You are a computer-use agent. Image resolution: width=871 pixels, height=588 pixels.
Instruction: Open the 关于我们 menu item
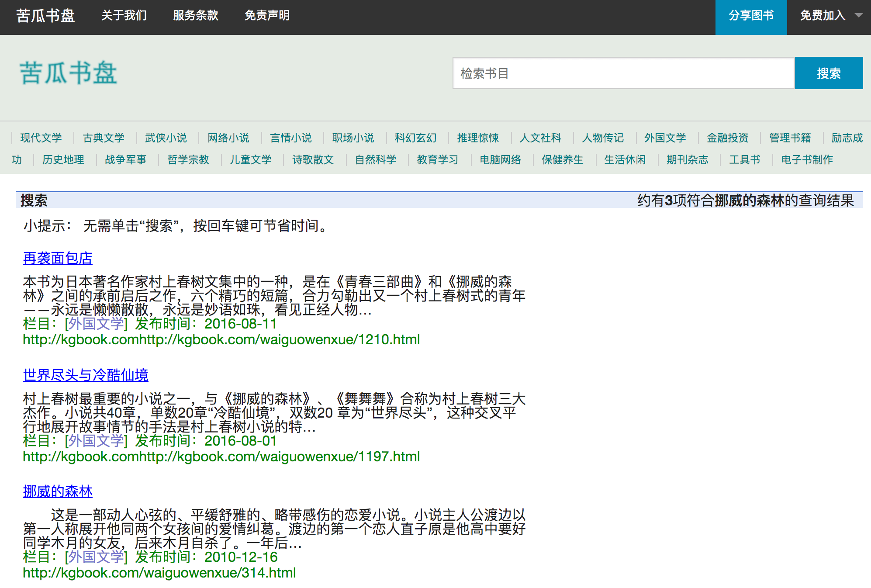point(124,16)
